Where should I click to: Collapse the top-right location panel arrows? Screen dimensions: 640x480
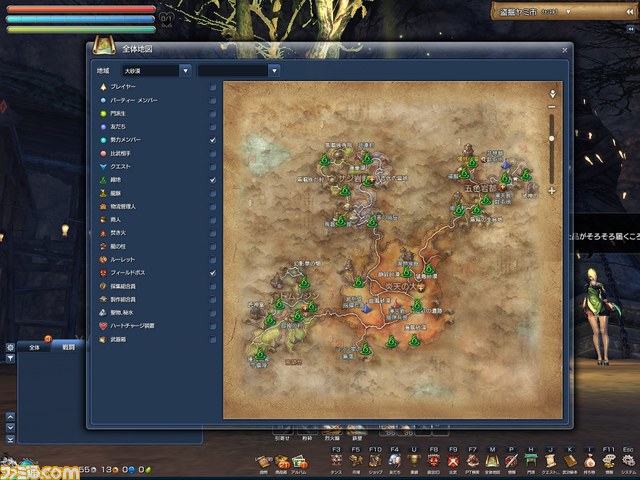coord(629,12)
